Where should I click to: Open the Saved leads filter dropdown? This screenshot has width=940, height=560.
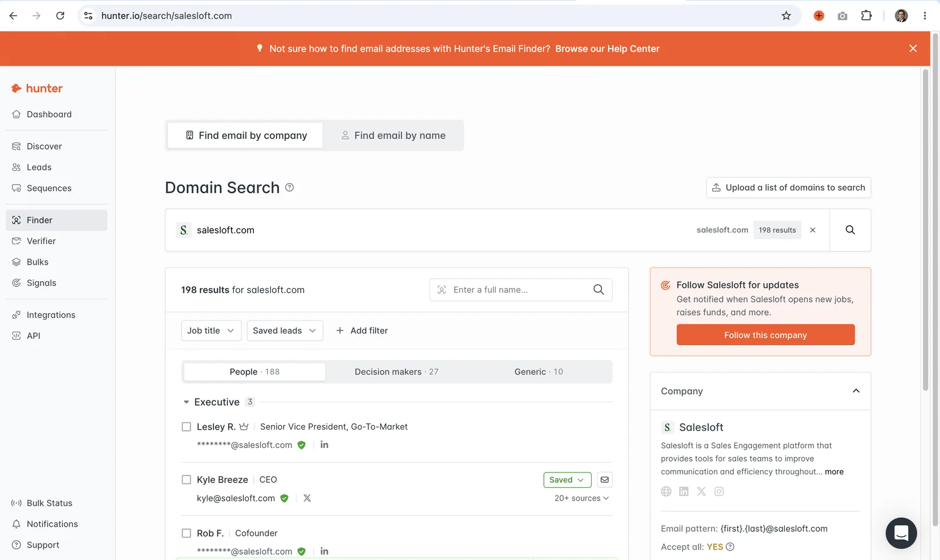pyautogui.click(x=285, y=330)
